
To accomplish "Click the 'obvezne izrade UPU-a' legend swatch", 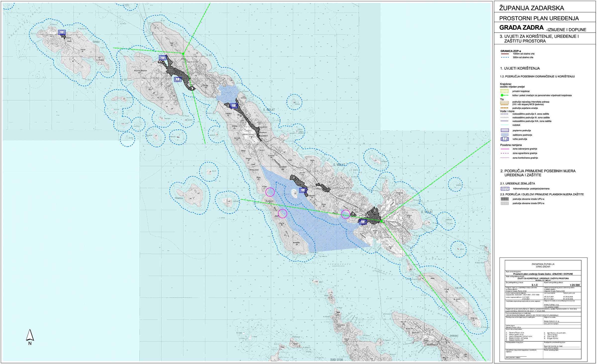I will [505, 199].
